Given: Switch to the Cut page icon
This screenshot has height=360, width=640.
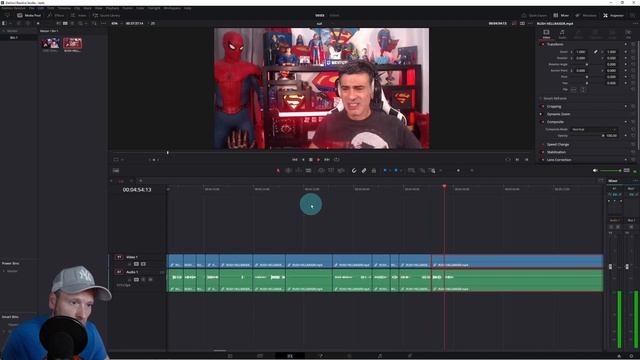Looking at the screenshot, I should coord(260,356).
